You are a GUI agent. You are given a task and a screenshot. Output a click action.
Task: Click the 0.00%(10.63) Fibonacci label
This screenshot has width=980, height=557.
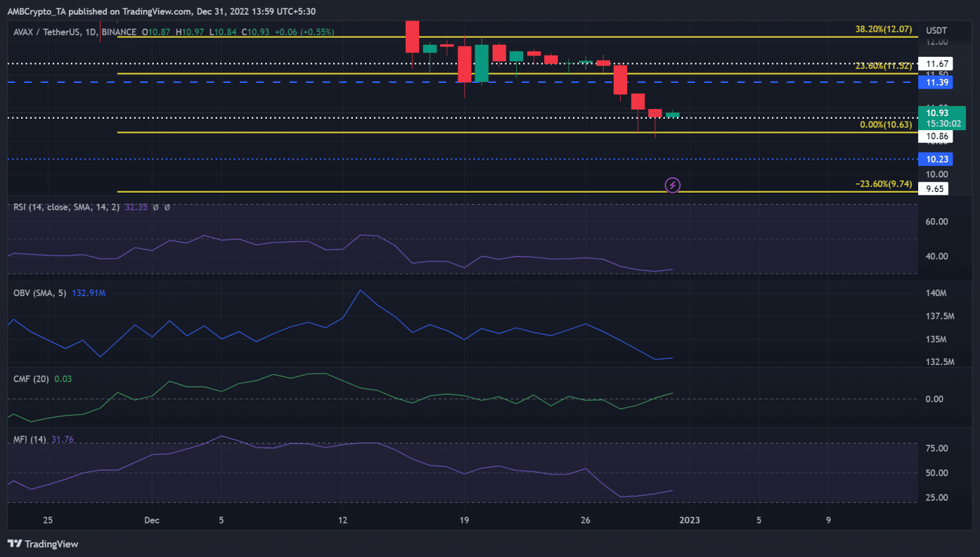point(886,124)
